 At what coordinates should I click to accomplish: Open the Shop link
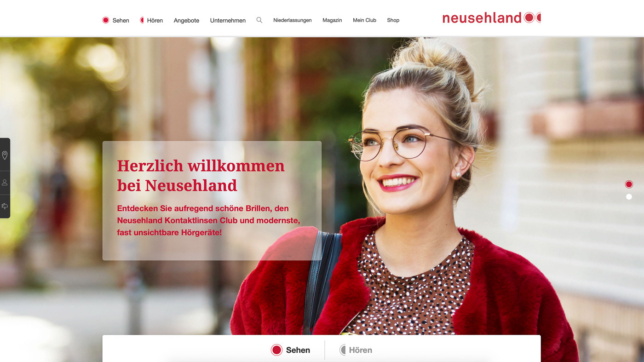coord(393,20)
